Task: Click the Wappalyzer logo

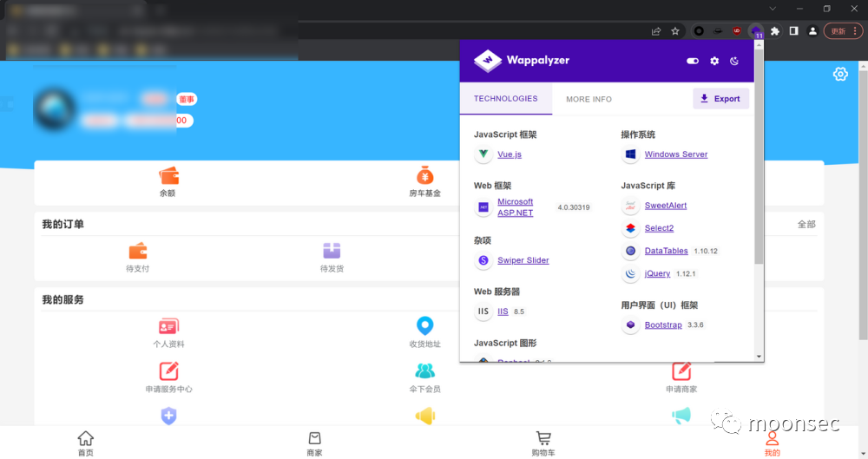Action: coord(522,61)
